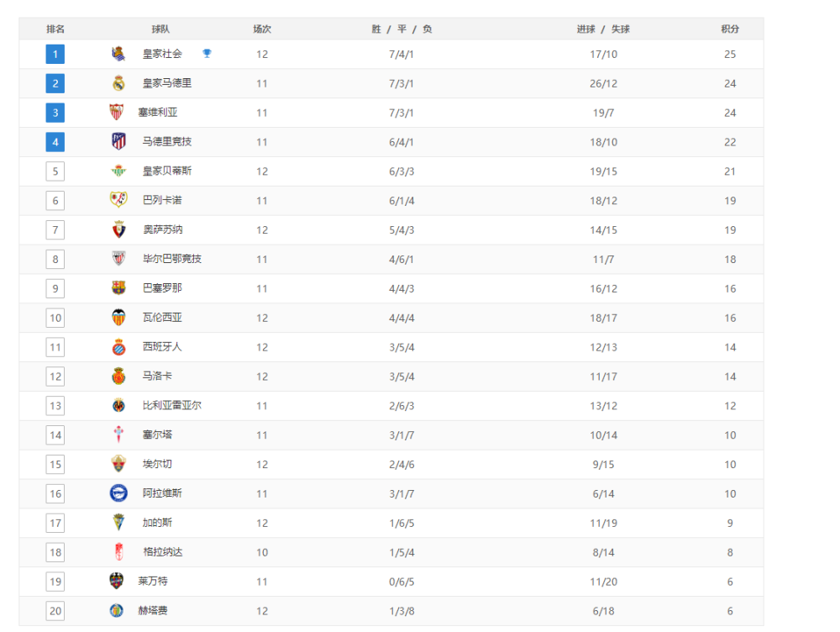Image resolution: width=840 pixels, height=632 pixels.
Task: Click the Sevilla club crest icon
Action: [x=116, y=112]
